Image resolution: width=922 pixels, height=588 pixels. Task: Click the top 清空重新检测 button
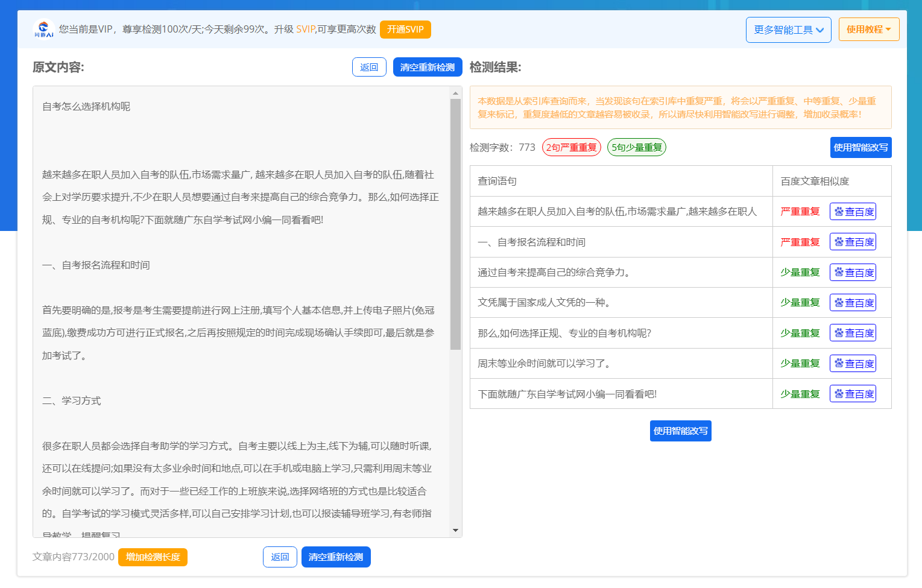coord(428,67)
